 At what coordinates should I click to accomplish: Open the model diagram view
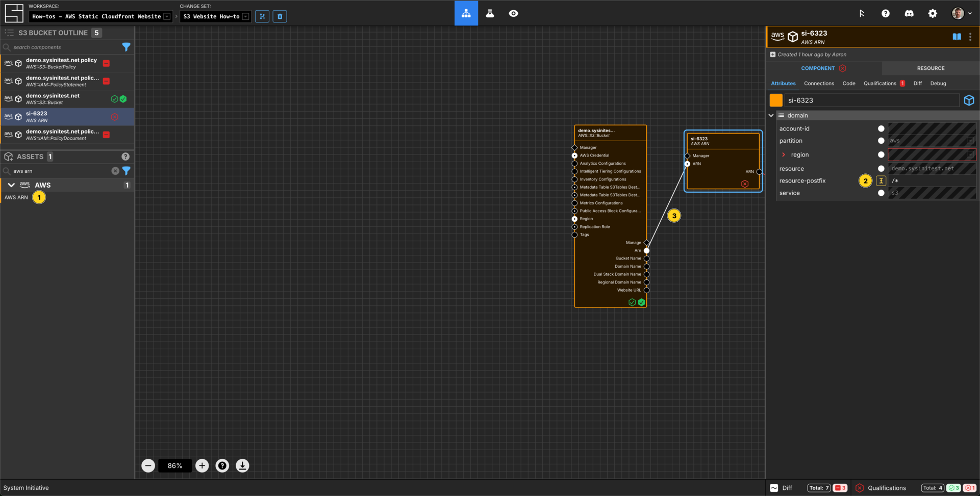coord(466,13)
